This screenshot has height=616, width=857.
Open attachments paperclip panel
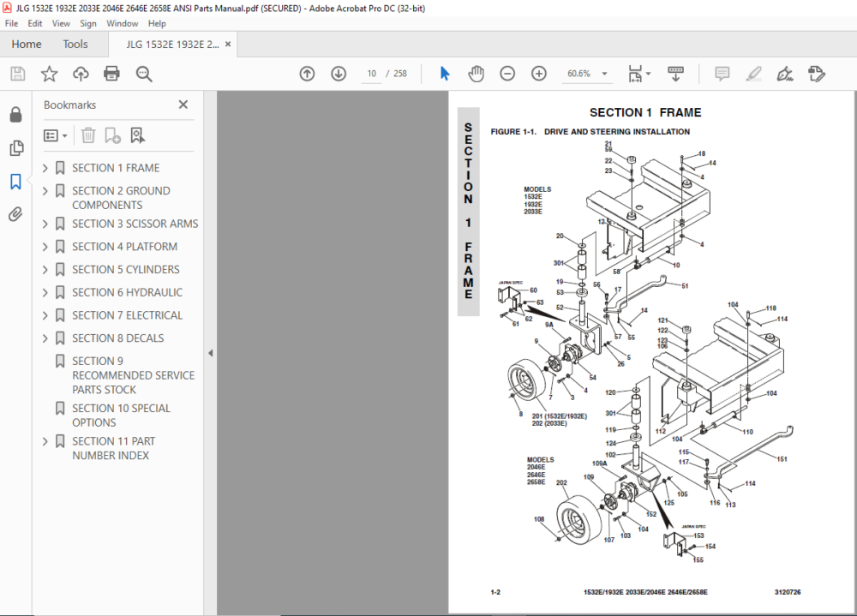click(15, 214)
